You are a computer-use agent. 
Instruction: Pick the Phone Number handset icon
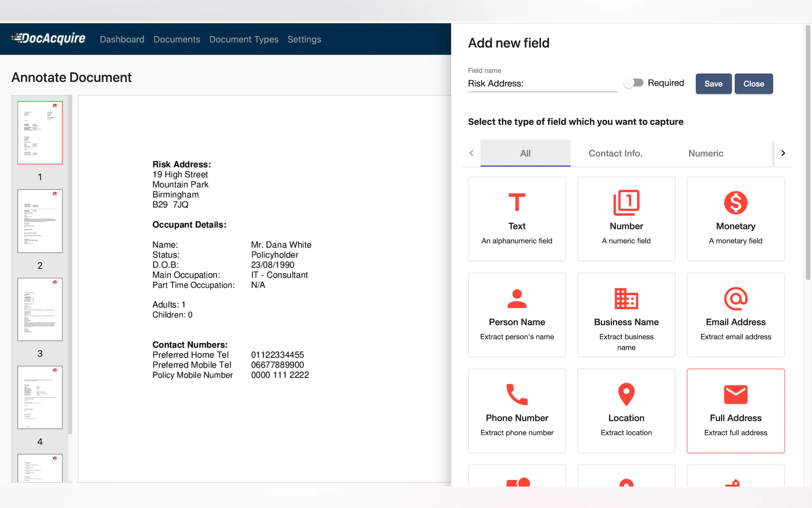pos(517,394)
